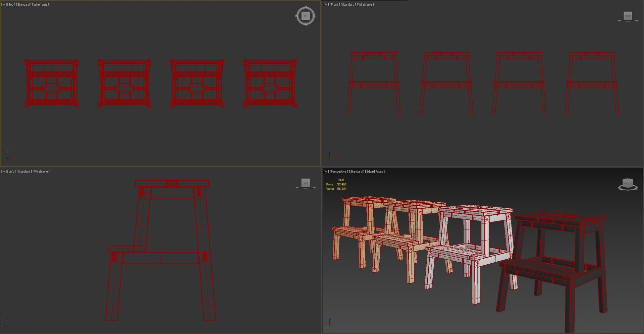644x334 pixels.
Task: Open [Wireframe] display menu in the Left viewport
Action: 41,172
